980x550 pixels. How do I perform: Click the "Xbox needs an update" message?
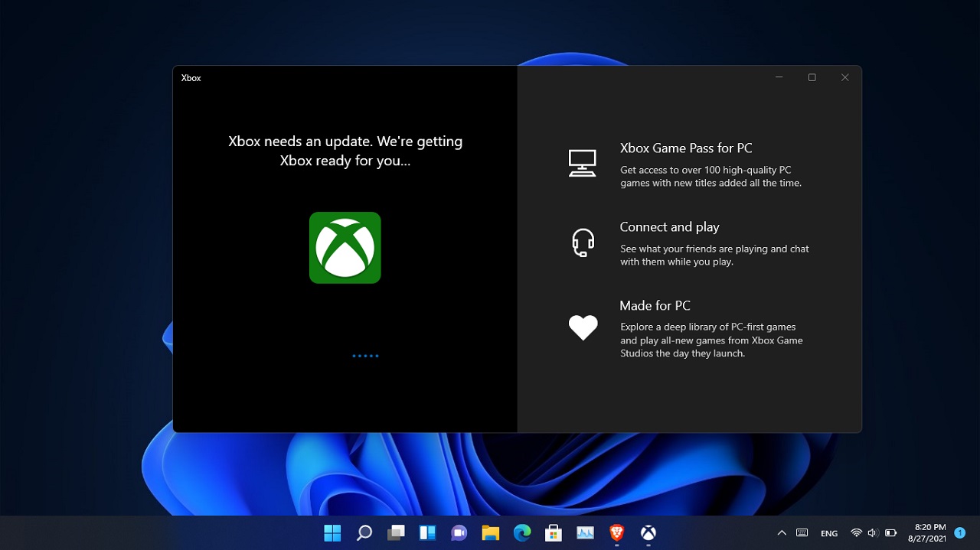click(x=345, y=151)
